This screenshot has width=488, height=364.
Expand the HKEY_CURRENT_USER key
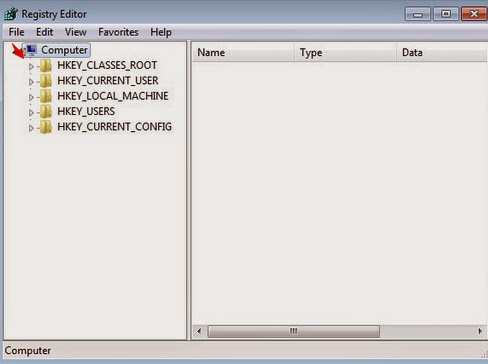point(31,82)
